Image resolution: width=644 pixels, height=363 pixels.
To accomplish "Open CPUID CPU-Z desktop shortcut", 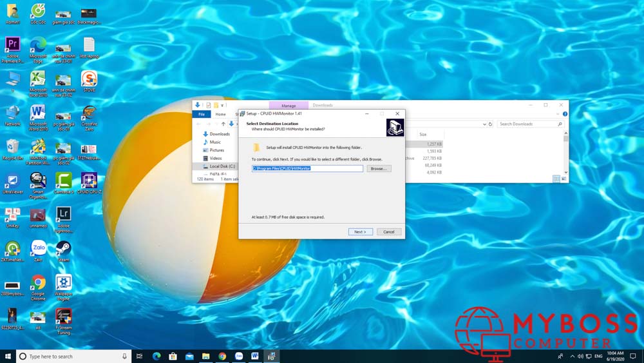I will [89, 183].
